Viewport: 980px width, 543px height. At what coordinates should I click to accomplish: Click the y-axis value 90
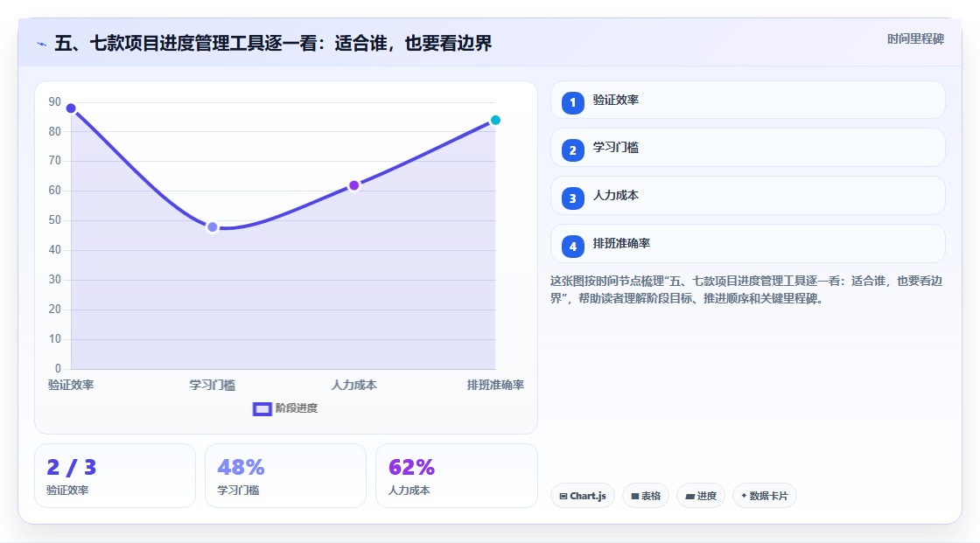pyautogui.click(x=55, y=101)
